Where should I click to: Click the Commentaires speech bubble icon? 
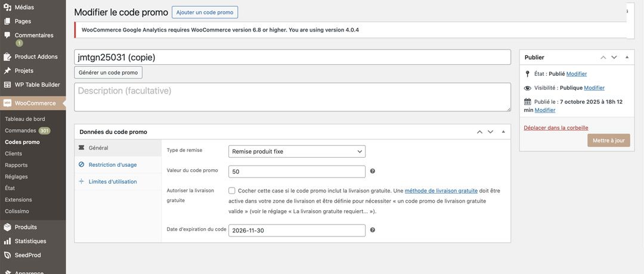(8, 35)
